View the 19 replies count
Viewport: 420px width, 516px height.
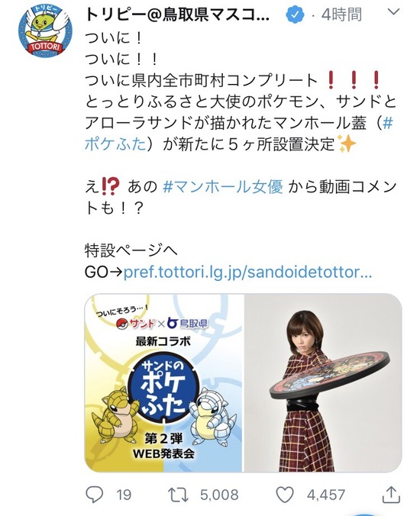click(124, 495)
